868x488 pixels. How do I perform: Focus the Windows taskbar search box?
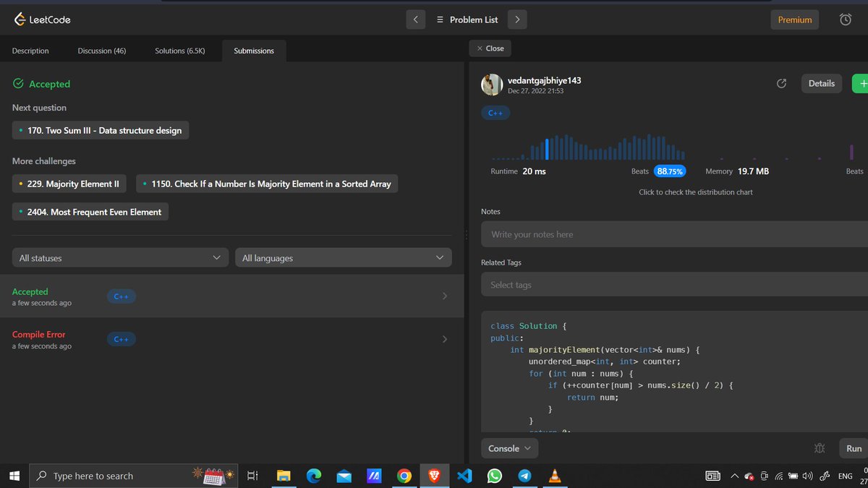tap(132, 476)
